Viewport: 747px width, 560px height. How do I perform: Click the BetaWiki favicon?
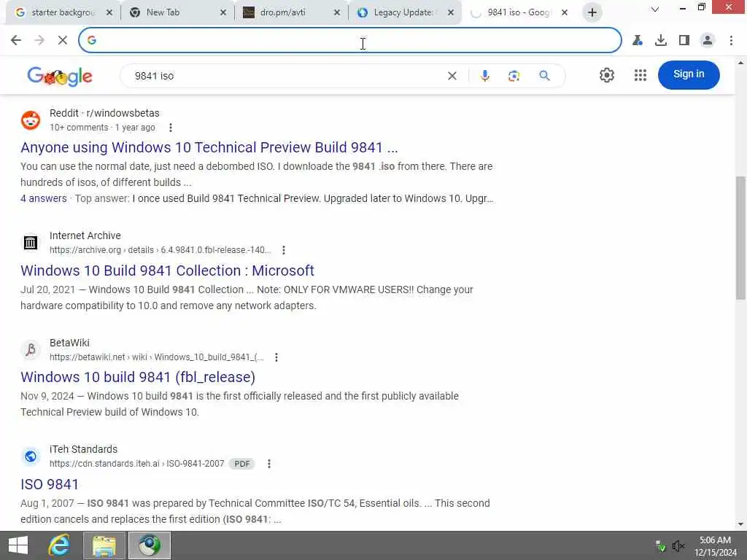tap(31, 350)
